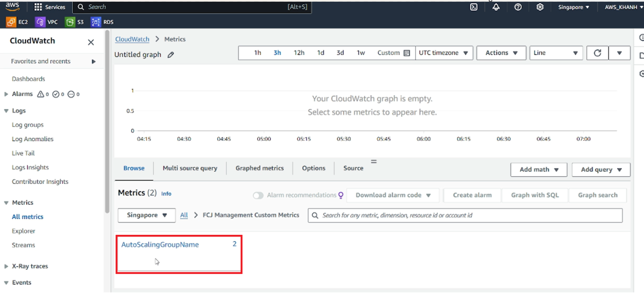644x301 pixels.
Task: Collapse the Events section
Action: click(6, 283)
